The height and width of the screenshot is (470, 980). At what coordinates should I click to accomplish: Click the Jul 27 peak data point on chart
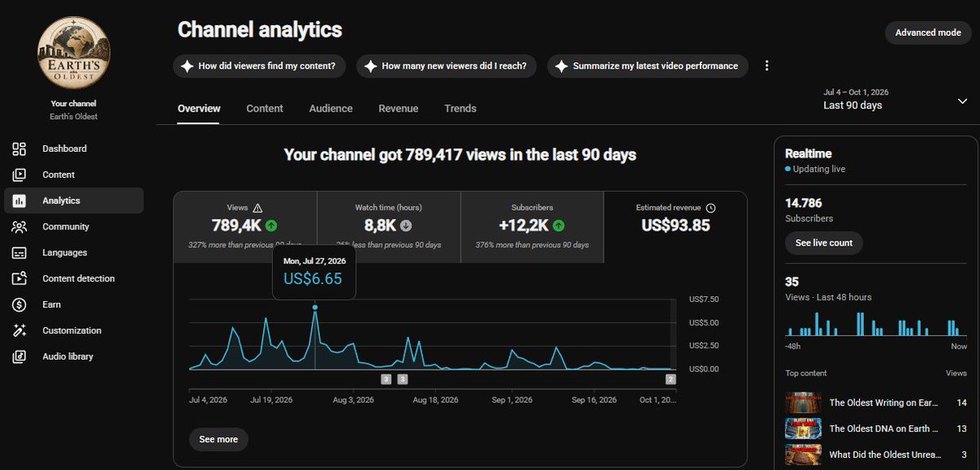[x=315, y=308]
